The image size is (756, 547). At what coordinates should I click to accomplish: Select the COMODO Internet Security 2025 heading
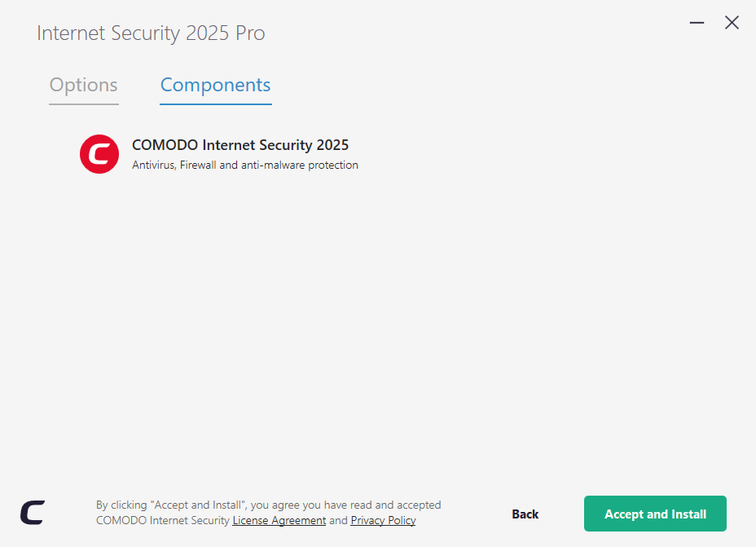[x=240, y=145]
